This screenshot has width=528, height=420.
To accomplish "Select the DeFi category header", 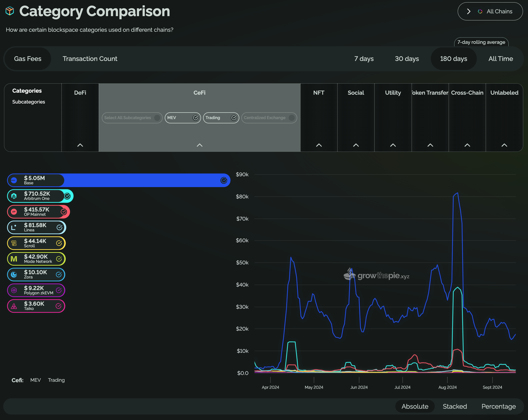I will point(80,93).
